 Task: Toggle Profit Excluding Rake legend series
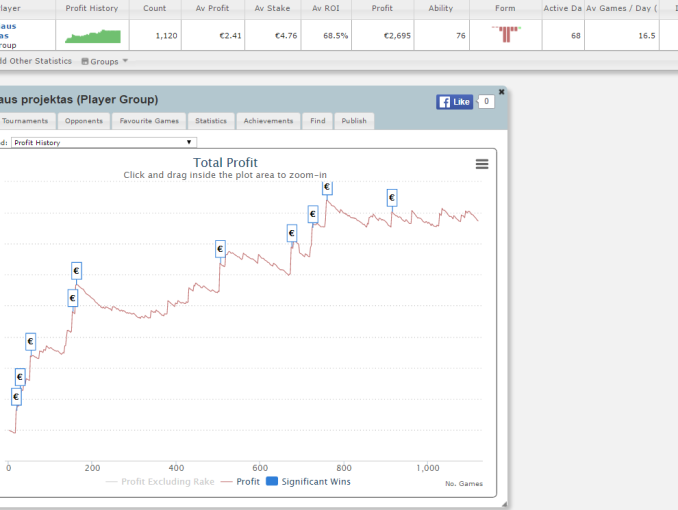[158, 482]
